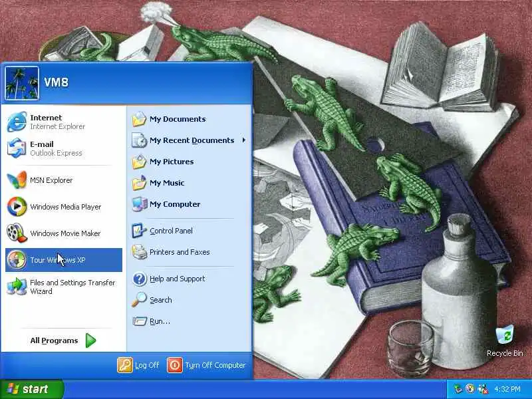Click the Turn Off Computer power icon

(x=175, y=365)
